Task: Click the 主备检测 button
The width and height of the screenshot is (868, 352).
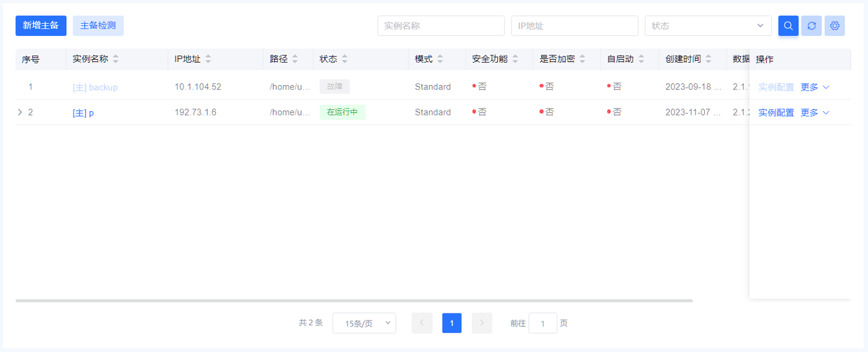Action: 98,25
